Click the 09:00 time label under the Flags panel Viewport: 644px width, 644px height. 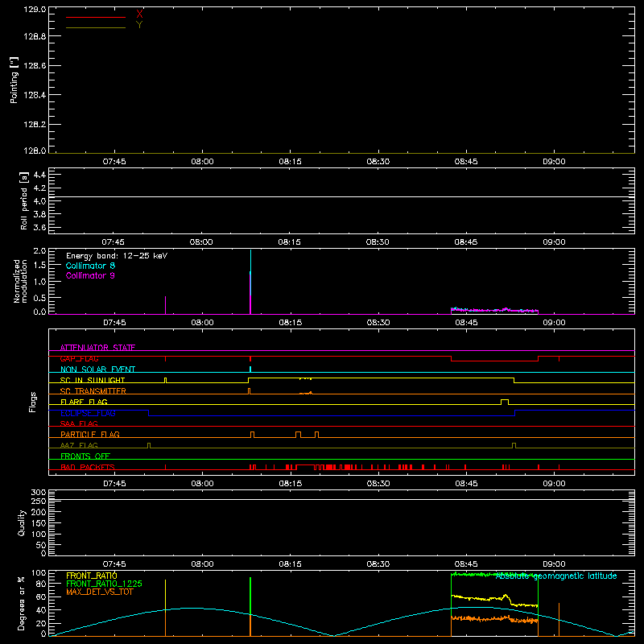(x=554, y=484)
